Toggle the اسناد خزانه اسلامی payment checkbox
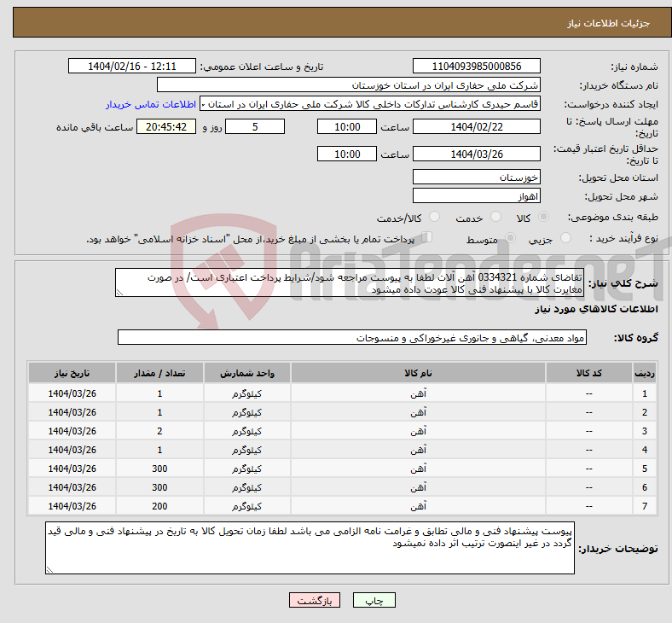The height and width of the screenshot is (623, 672). click(427, 237)
